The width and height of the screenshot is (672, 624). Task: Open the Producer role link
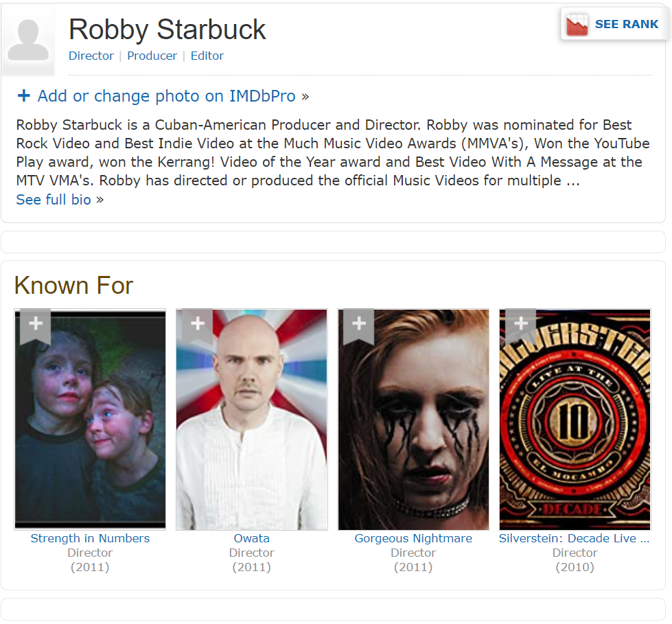152,56
